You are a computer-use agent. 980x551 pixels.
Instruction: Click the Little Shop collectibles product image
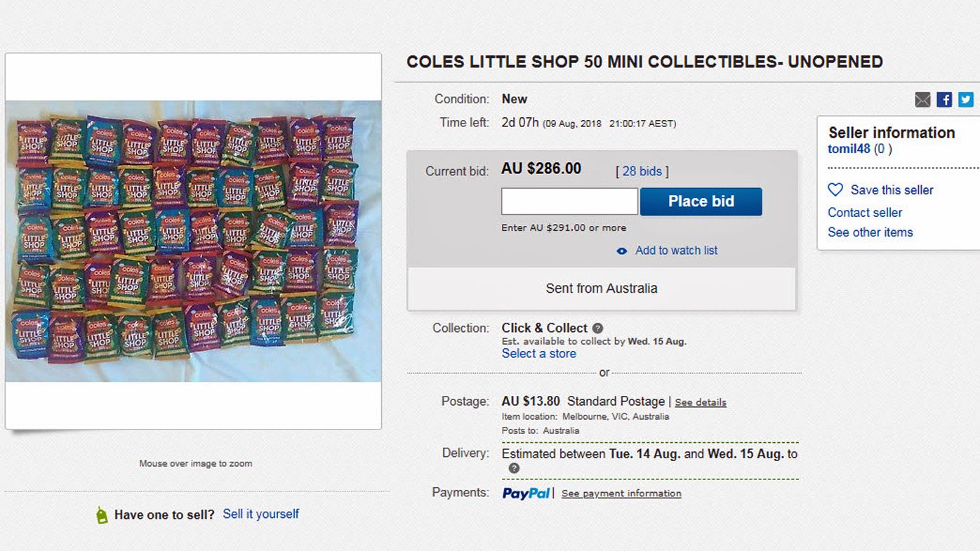pyautogui.click(x=193, y=241)
